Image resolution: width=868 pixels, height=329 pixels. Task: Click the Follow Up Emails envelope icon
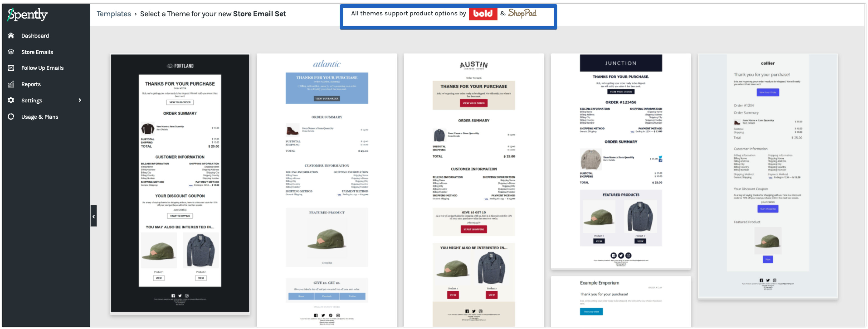tap(11, 68)
